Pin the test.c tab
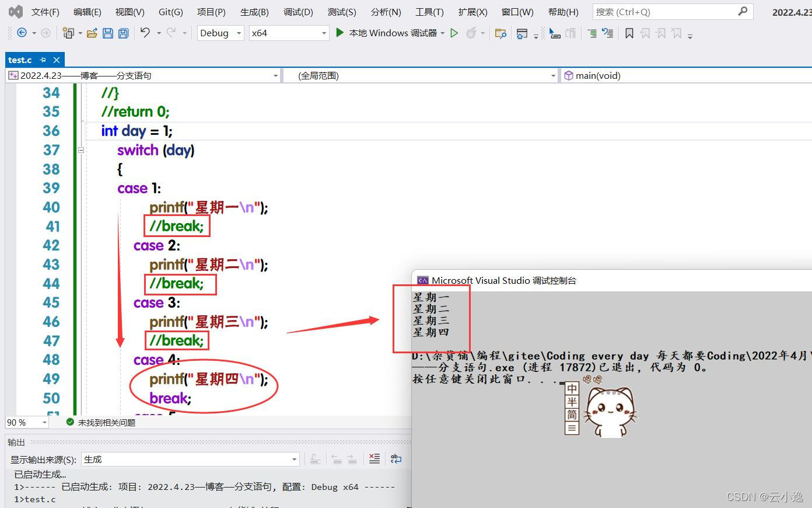The image size is (812, 508). click(43, 60)
